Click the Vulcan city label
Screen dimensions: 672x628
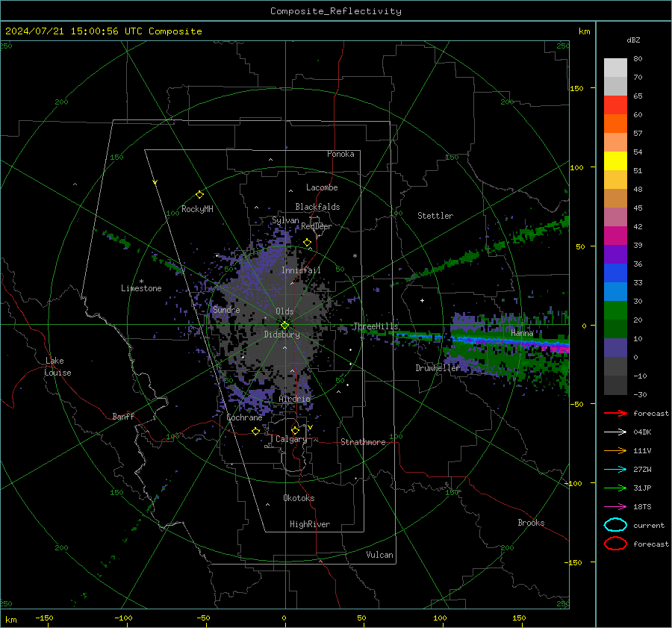point(380,555)
